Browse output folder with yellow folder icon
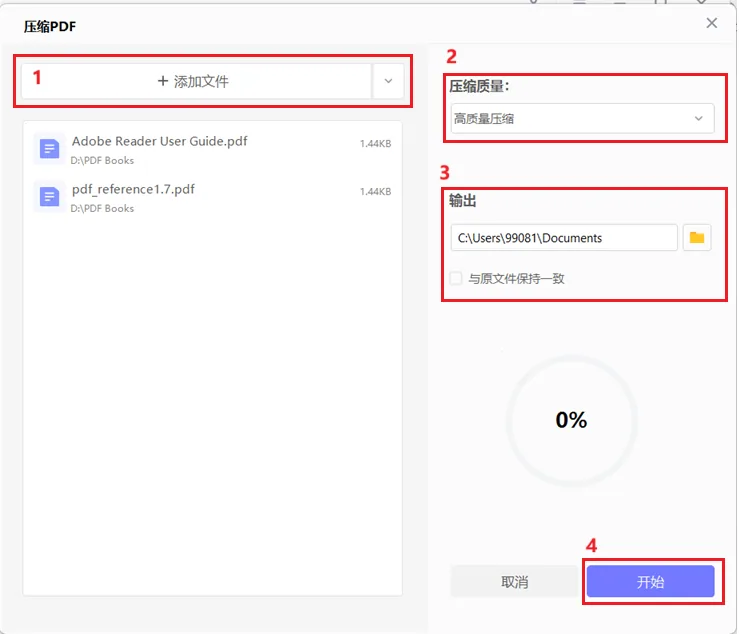Screen dimensions: 739x634 [697, 238]
